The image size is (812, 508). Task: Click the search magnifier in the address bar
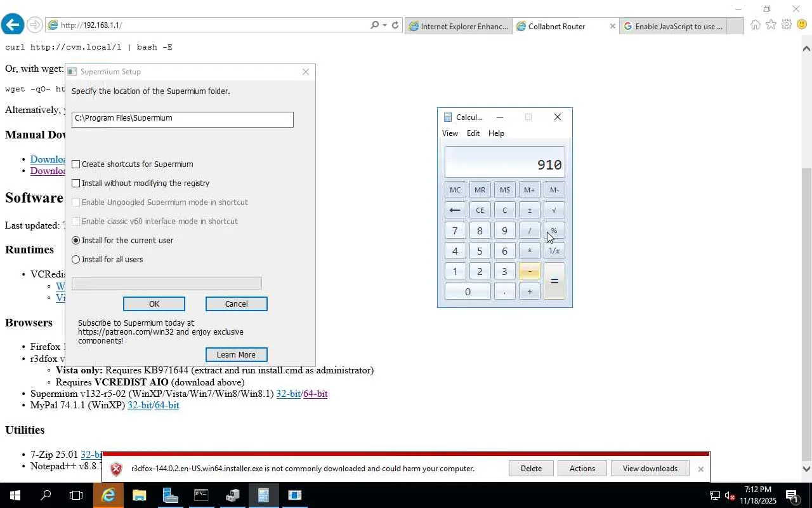tap(374, 25)
